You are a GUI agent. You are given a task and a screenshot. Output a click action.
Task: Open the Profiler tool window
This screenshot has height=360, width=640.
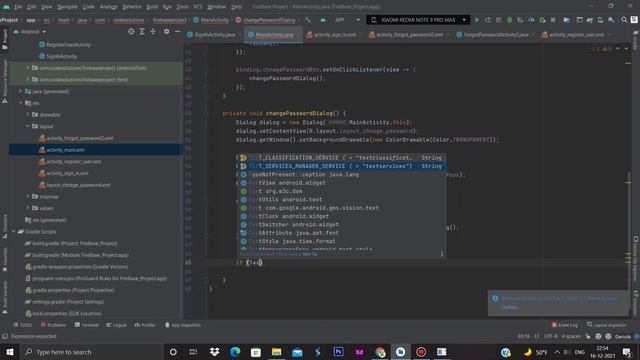point(145,325)
